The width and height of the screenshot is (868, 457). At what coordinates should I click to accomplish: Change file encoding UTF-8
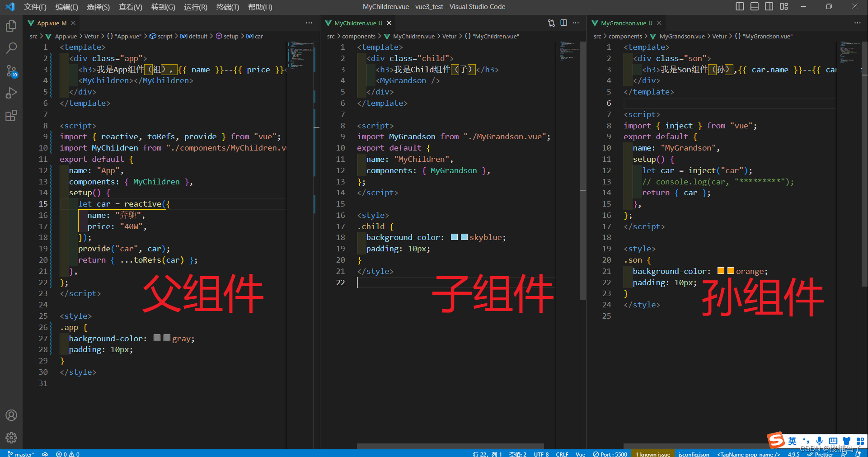(x=541, y=454)
